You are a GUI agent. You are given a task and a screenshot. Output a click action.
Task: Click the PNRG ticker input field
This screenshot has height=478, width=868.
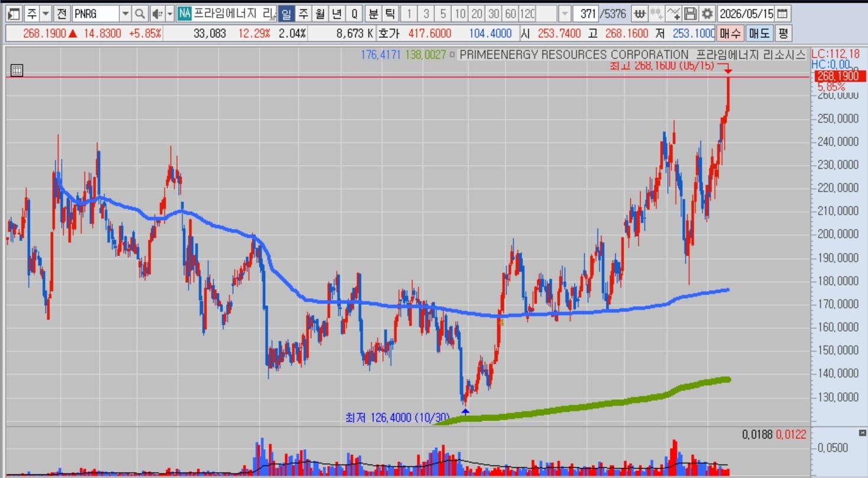point(95,13)
